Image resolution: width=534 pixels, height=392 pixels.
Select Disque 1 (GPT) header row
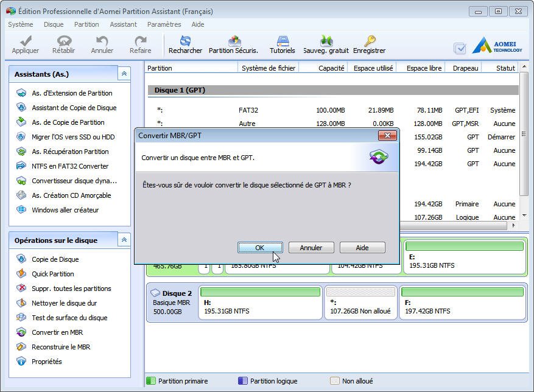point(333,90)
